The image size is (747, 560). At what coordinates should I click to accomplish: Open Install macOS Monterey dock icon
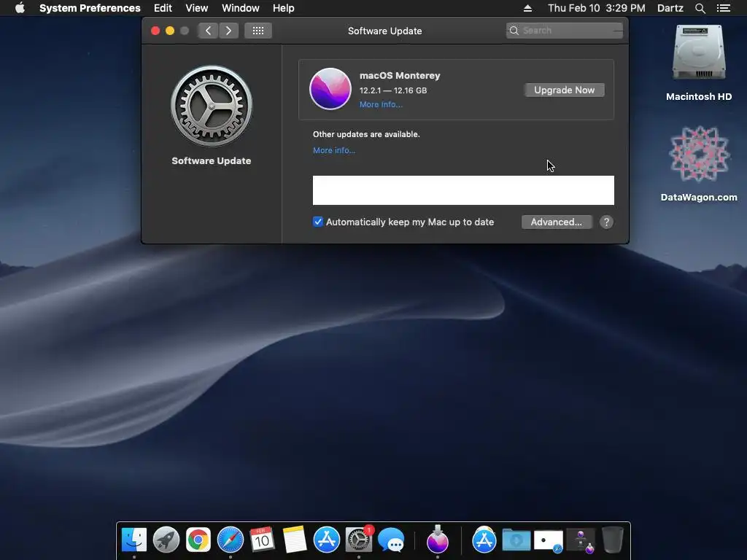click(438, 540)
